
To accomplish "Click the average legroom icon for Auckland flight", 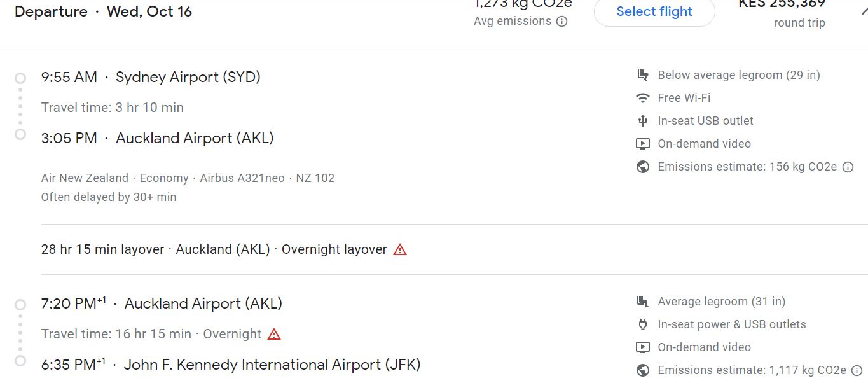I will click(x=642, y=301).
